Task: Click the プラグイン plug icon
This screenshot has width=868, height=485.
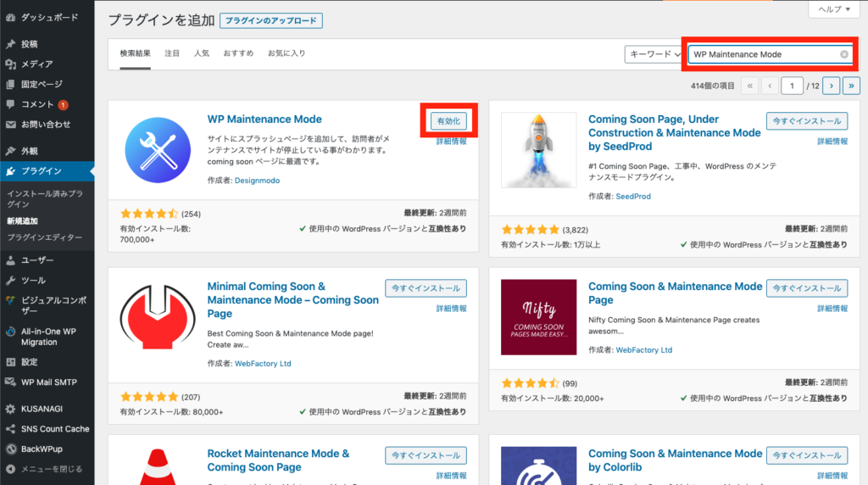Action: click(x=10, y=171)
